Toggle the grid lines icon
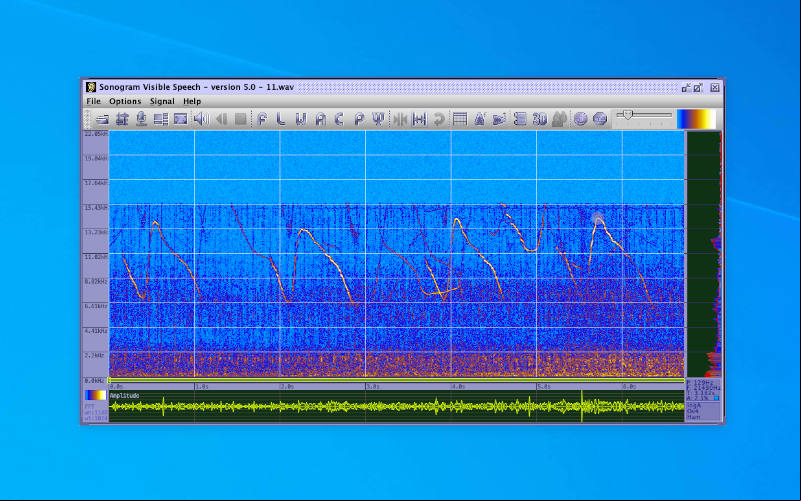The width and height of the screenshot is (801, 501). 460,120
